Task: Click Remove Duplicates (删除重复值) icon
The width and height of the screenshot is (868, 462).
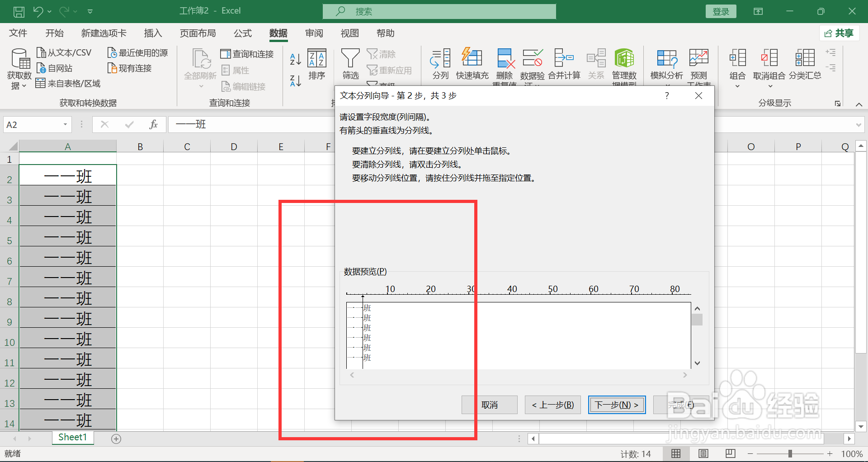Action: coord(505,66)
